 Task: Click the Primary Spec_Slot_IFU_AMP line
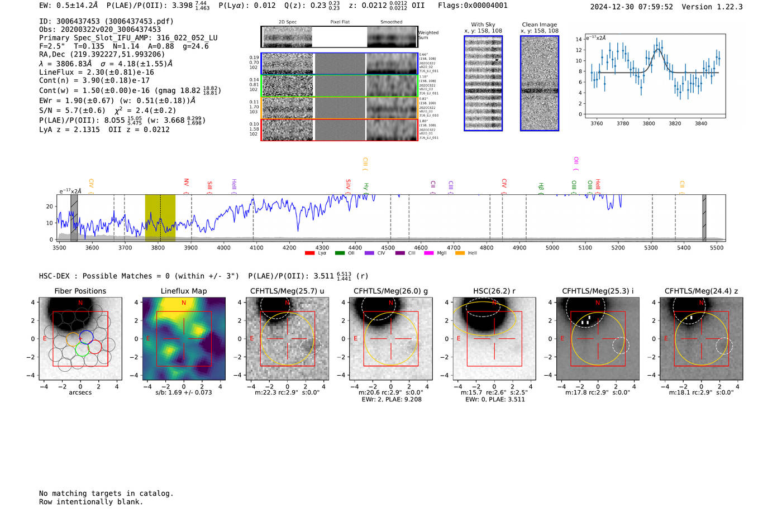tap(128, 38)
